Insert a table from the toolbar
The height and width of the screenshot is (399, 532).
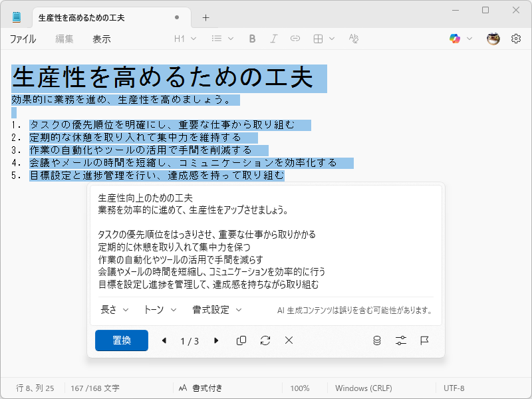(x=319, y=39)
